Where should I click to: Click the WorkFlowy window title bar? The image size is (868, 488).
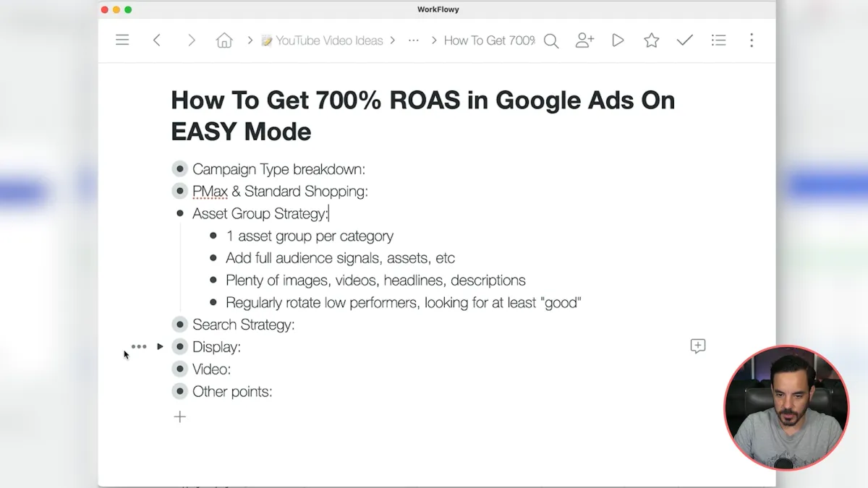pos(437,9)
